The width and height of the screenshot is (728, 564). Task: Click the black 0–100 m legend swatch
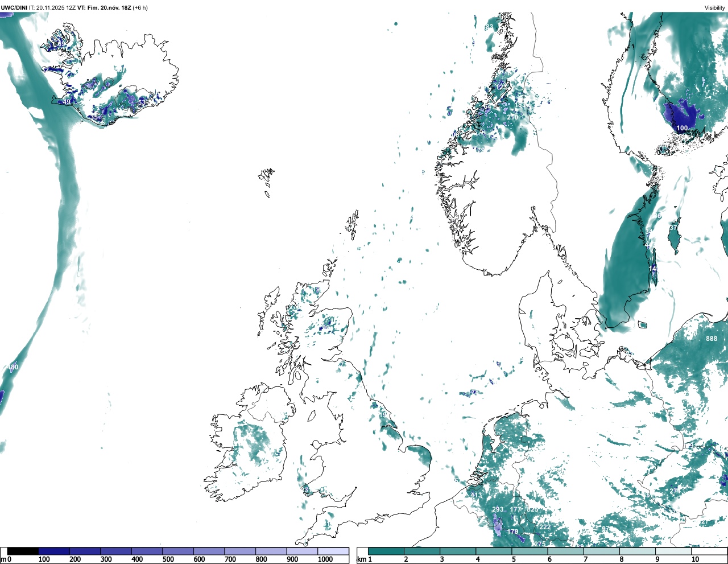[23, 551]
